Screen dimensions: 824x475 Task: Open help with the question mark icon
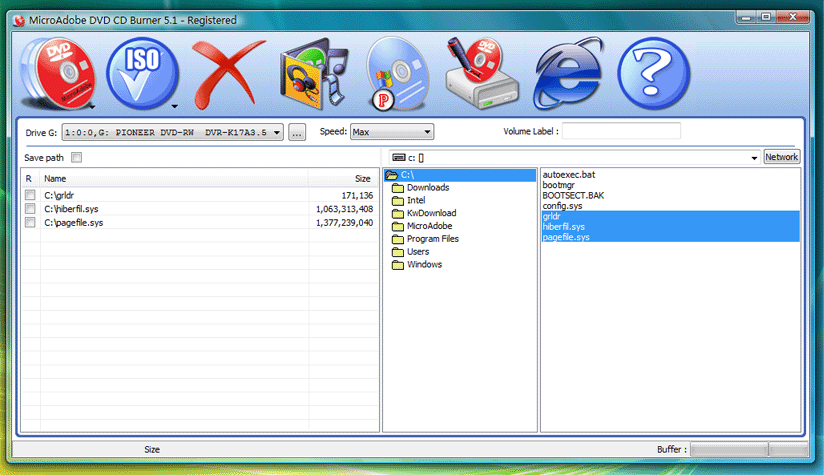653,74
